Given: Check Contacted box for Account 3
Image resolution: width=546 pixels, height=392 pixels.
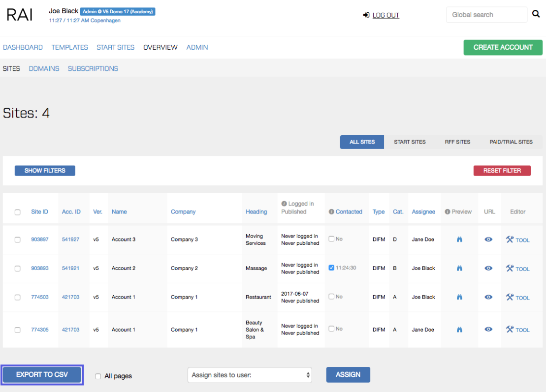Looking at the screenshot, I should (331, 239).
